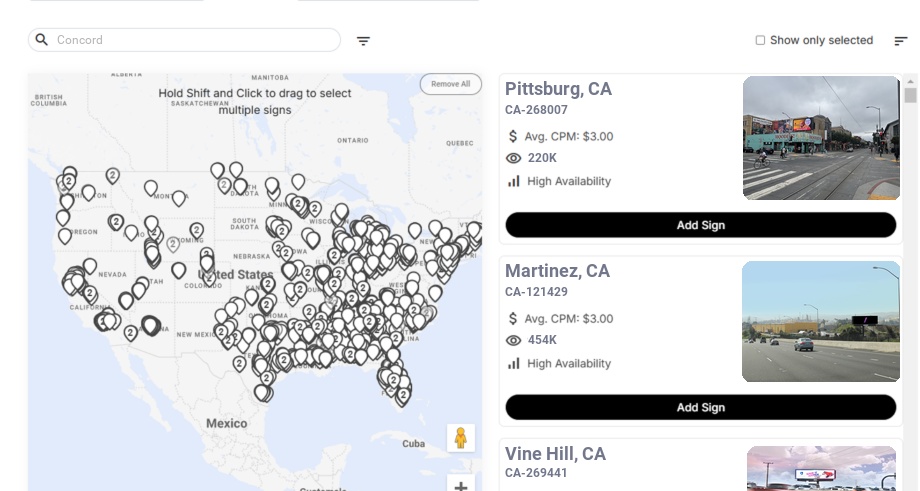Open the filter options icon beside search

(x=364, y=41)
